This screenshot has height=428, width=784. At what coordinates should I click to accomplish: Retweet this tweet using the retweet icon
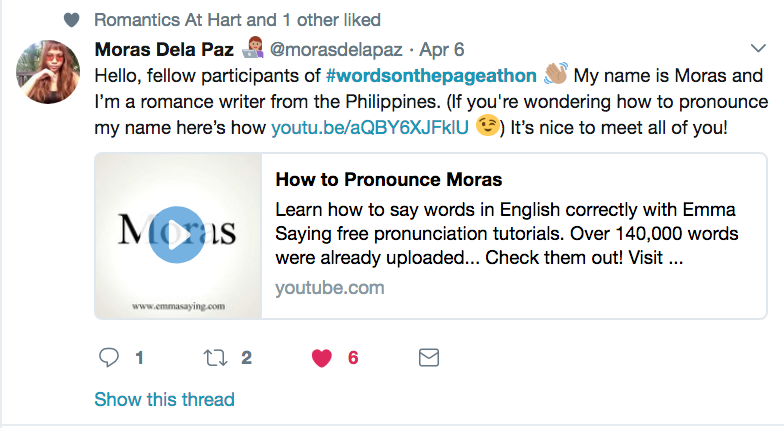coord(215,357)
